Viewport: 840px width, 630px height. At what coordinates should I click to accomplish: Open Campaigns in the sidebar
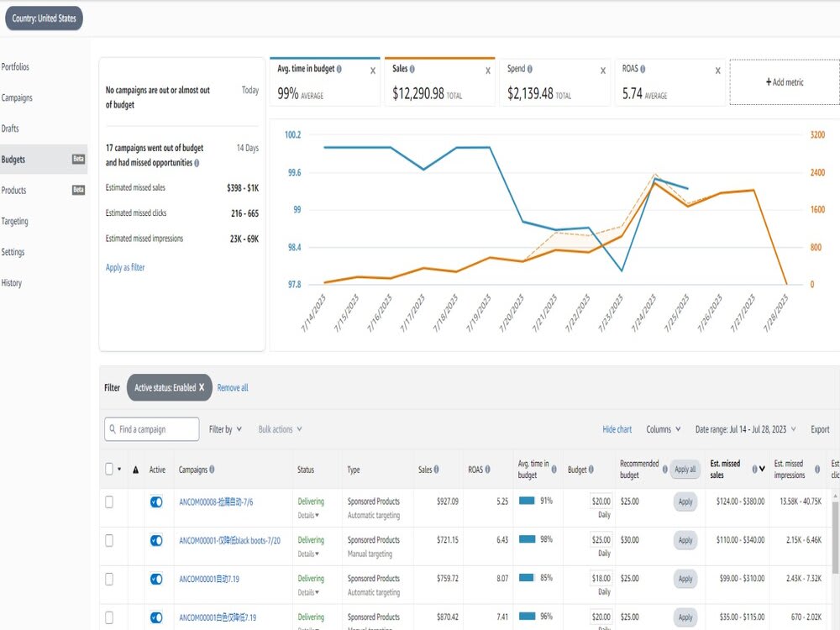click(x=17, y=97)
